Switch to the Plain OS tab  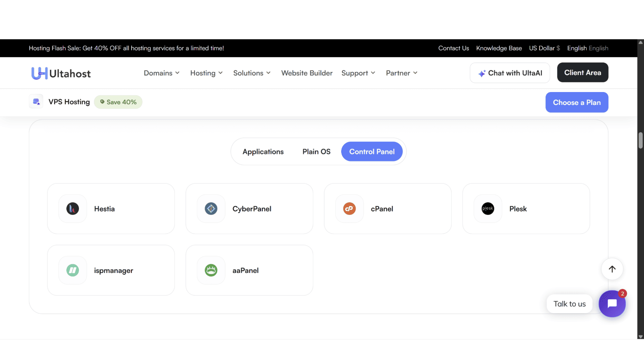click(x=316, y=152)
